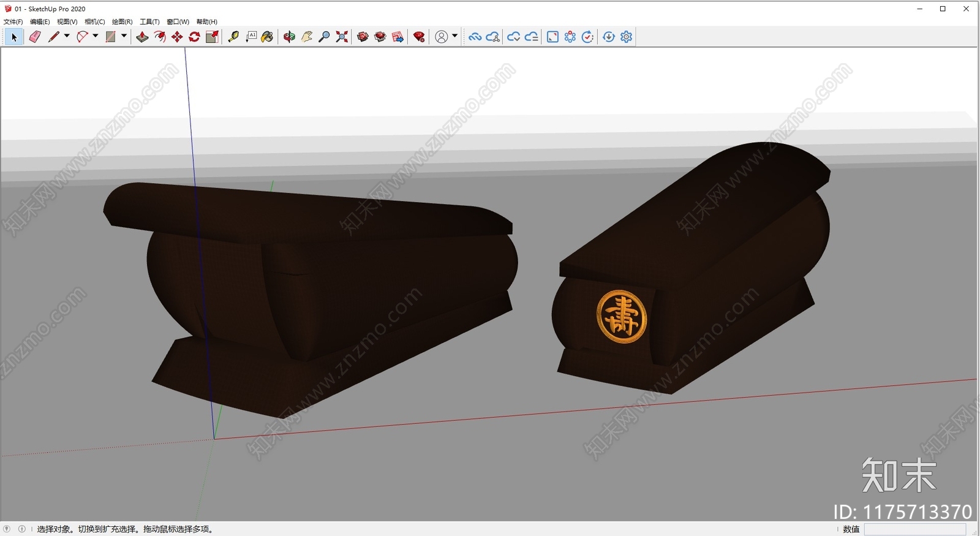
Task: Click the cloud with checkmark icon
Action: tap(514, 37)
